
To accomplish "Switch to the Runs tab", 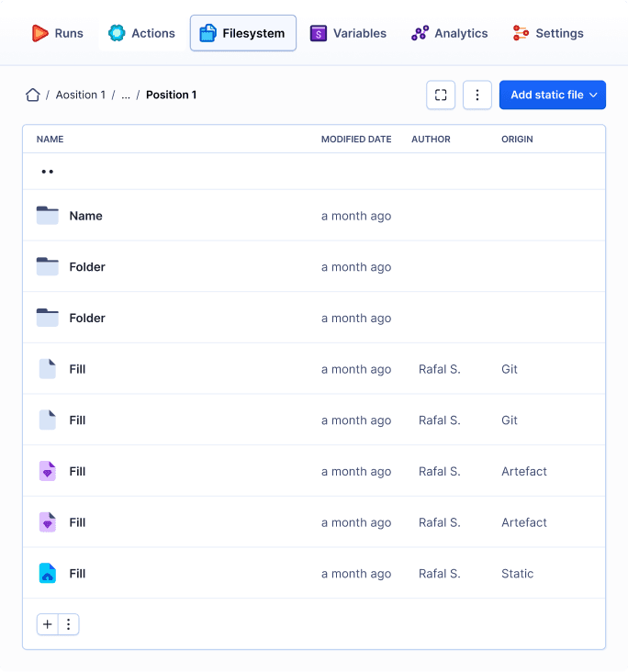I will [x=57, y=33].
